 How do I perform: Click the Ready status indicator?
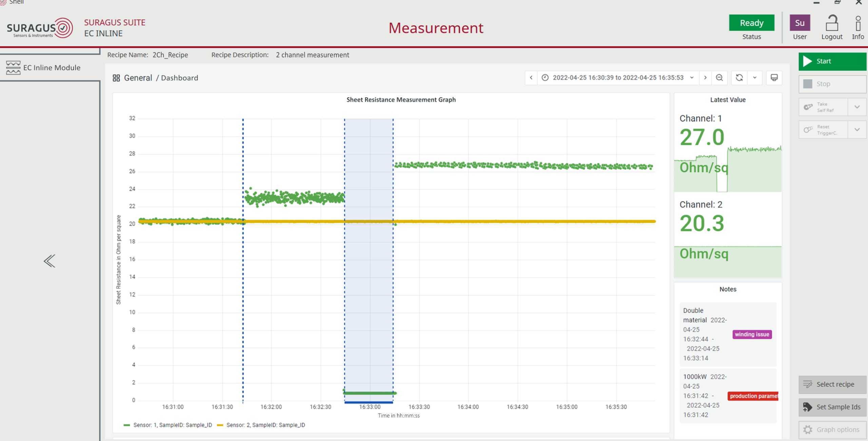(x=751, y=23)
